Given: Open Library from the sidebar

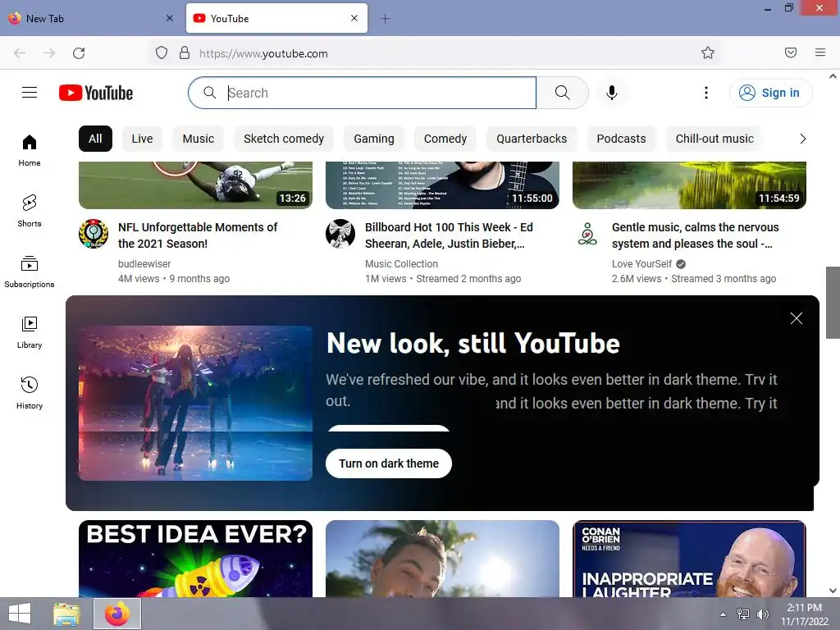Looking at the screenshot, I should tap(30, 333).
